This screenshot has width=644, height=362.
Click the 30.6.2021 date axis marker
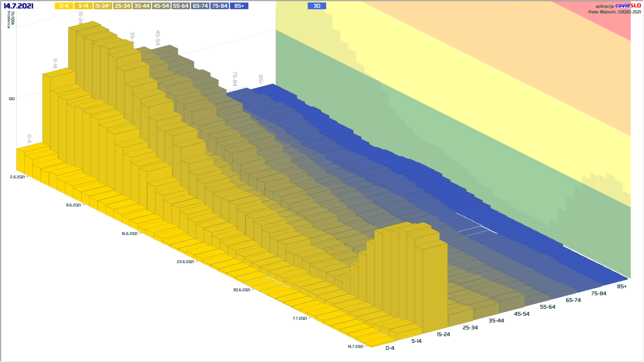[x=241, y=290]
